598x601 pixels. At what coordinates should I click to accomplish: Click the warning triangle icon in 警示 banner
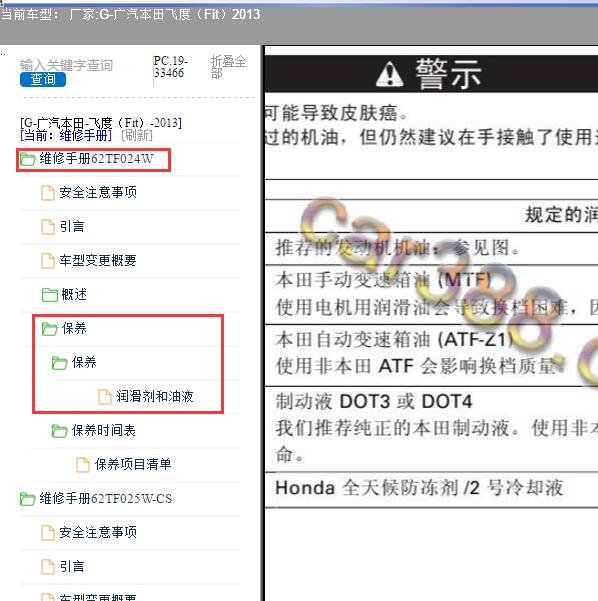click(389, 74)
